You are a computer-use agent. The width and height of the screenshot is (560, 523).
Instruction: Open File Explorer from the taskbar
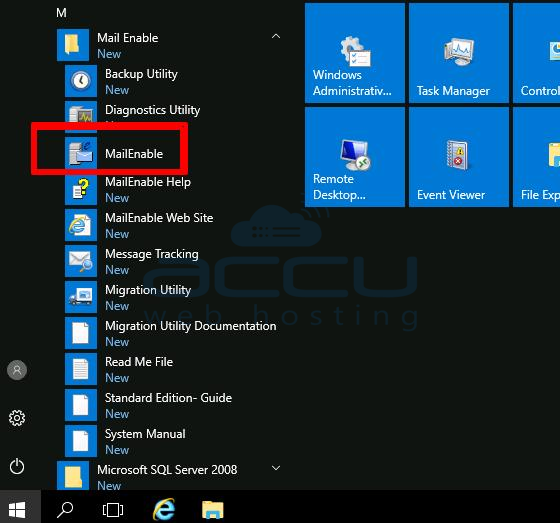click(x=213, y=510)
